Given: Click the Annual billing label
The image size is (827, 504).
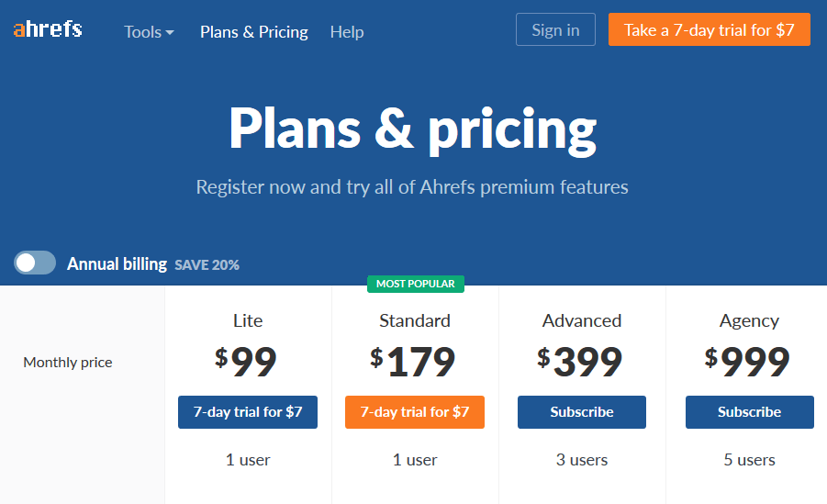Looking at the screenshot, I should 117,263.
